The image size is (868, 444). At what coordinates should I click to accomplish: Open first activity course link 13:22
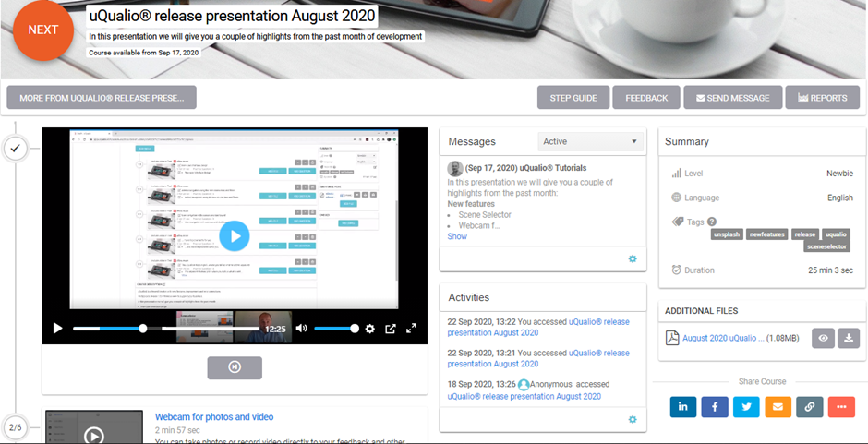[538, 327]
